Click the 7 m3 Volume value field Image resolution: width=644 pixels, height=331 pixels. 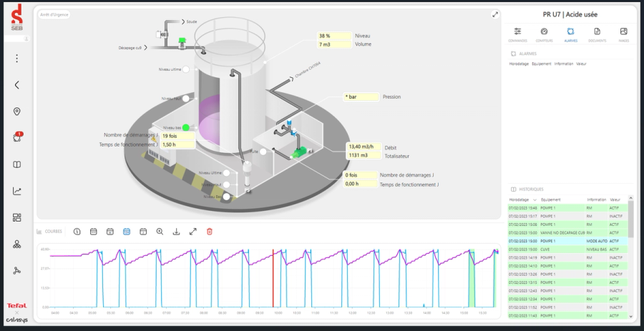point(334,44)
